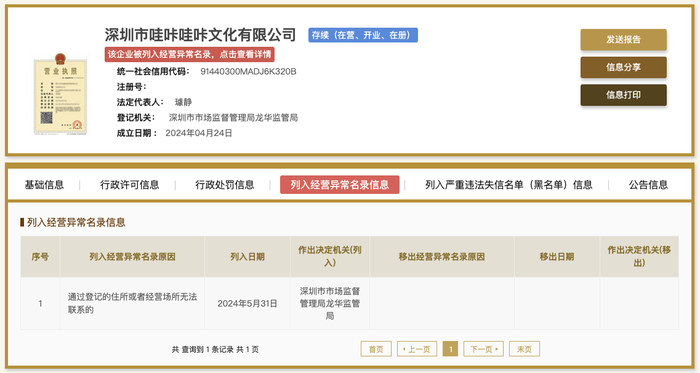Switch to 公告信息 tab
The image size is (700, 373).
pos(648,185)
